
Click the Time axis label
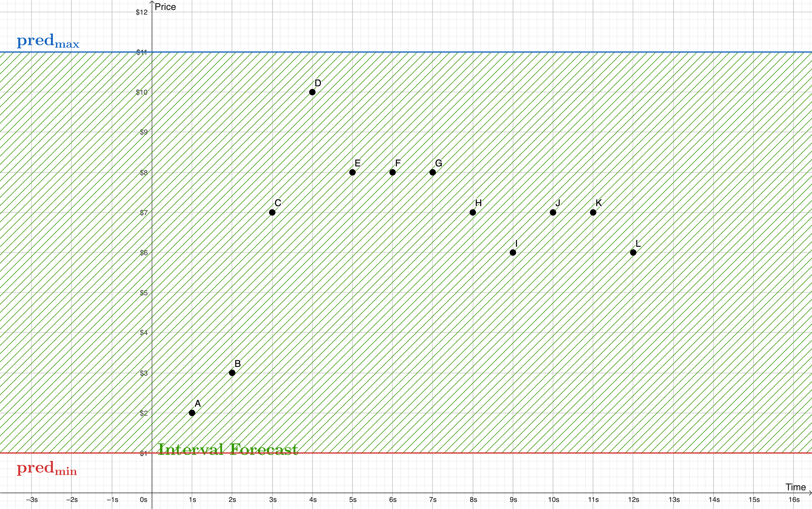[795, 487]
